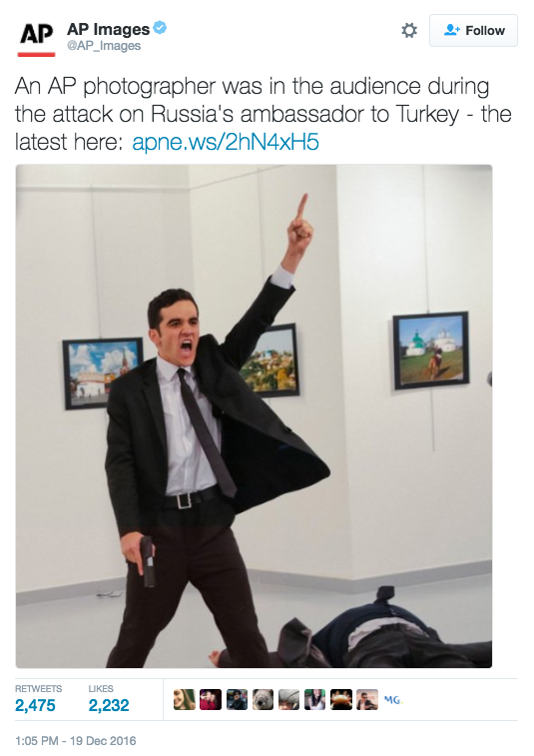Screen dimensions: 534x756
Task: Follow the AP Images account
Action: click(473, 30)
